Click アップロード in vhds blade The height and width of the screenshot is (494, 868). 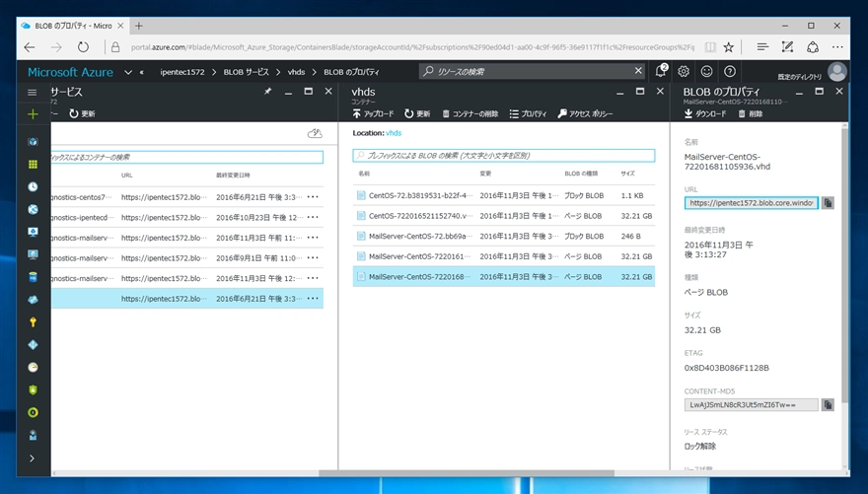[x=373, y=113]
